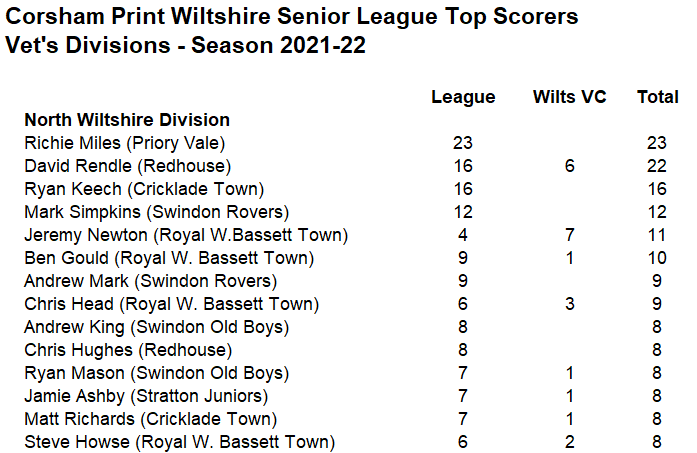
Task: Click Andrew King (Swindon Old Boys) name
Action: pos(157,328)
